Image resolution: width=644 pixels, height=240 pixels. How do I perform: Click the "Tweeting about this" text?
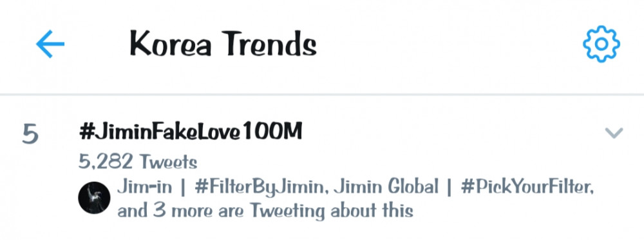tap(332, 211)
